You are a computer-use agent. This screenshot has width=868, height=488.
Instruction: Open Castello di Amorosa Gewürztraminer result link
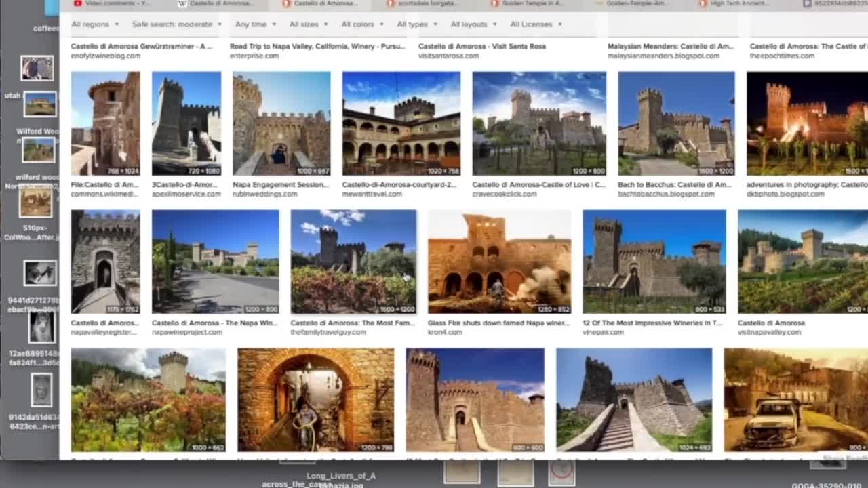pos(141,47)
